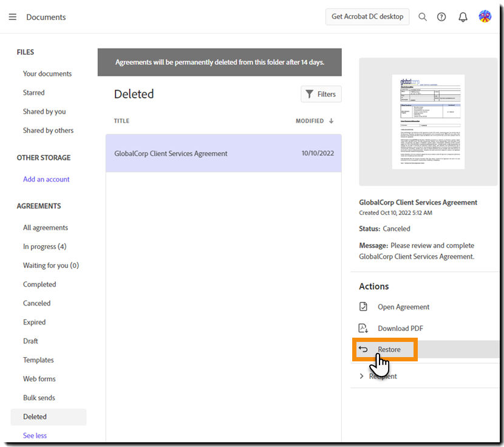Click the Restore arrow icon

pos(363,349)
